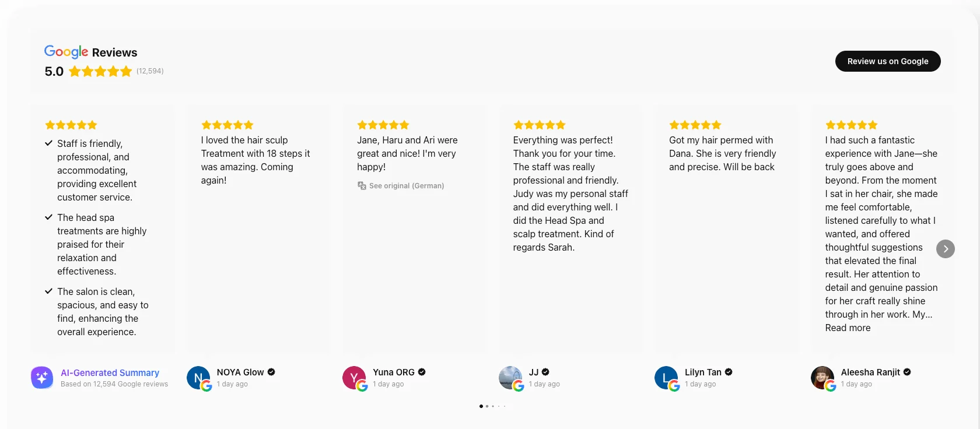Expand Aleesha's review with Read more
Viewport: 980px width, 429px height.
(848, 328)
